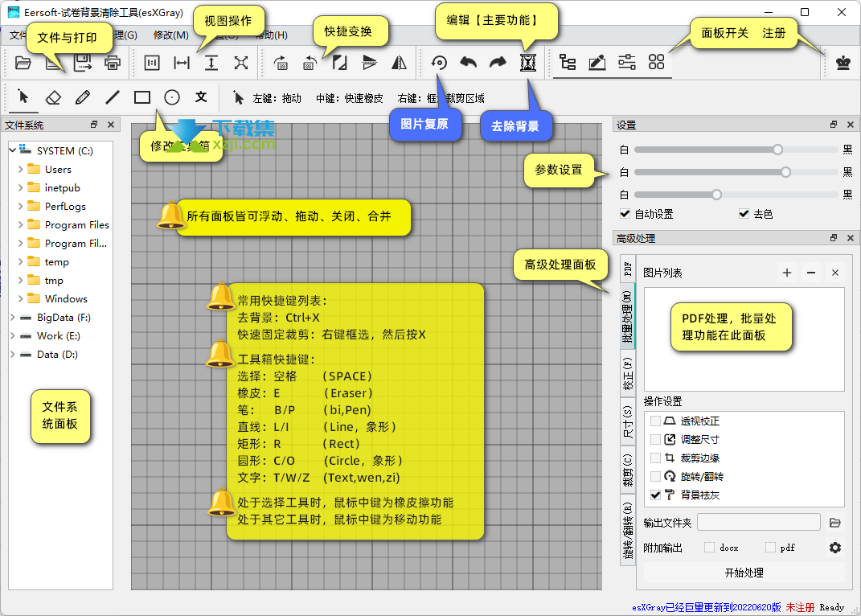Select the Line tool

pos(113,97)
